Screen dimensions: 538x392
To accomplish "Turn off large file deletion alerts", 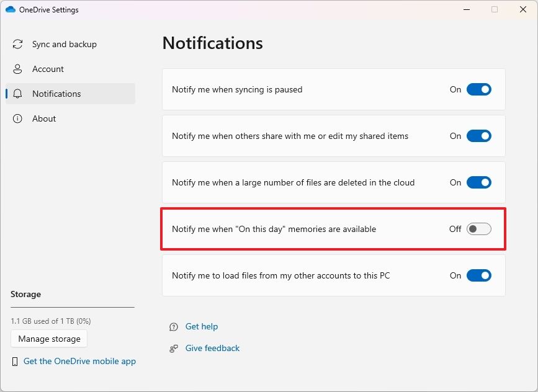I will tap(478, 182).
